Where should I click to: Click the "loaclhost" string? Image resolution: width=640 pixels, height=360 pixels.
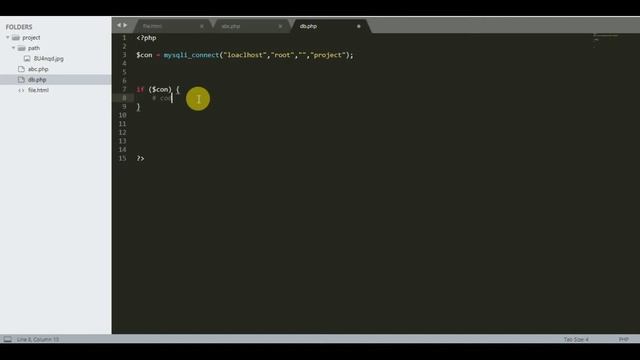[245, 55]
